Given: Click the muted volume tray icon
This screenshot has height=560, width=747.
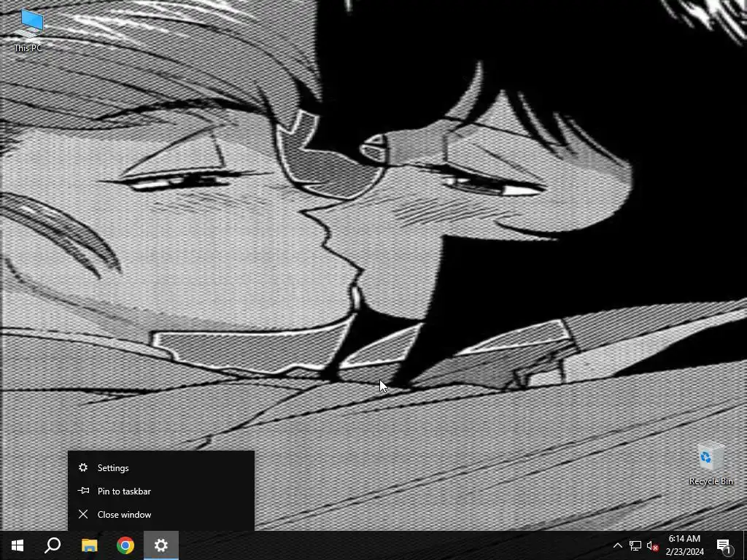Looking at the screenshot, I should coord(653,545).
